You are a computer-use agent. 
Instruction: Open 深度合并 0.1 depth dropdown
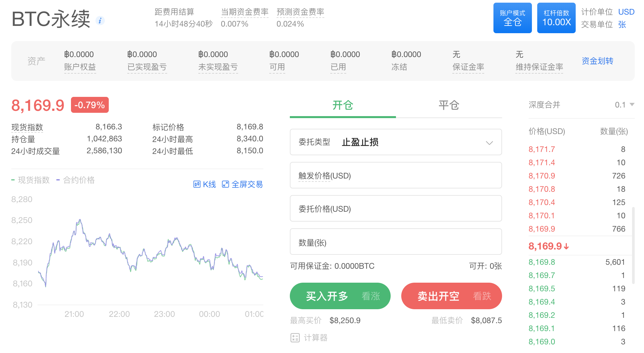pyautogui.click(x=624, y=105)
